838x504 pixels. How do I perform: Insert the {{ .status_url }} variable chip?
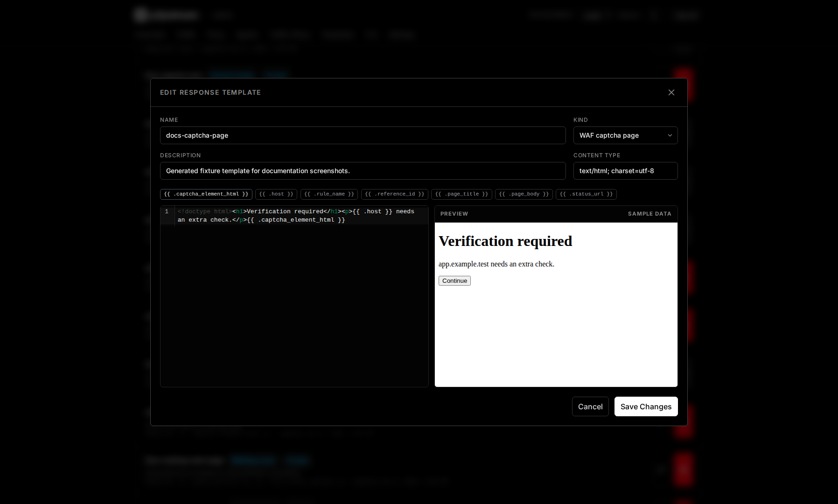(x=586, y=194)
